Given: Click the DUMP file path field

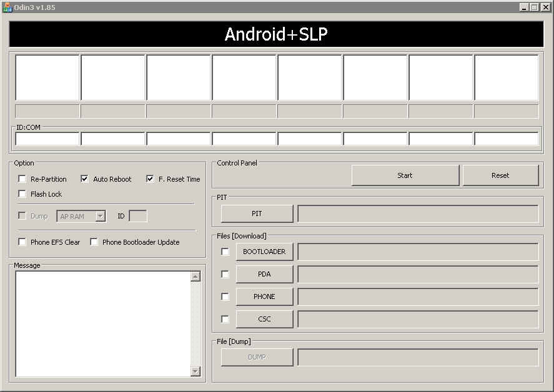Looking at the screenshot, I should coord(418,357).
